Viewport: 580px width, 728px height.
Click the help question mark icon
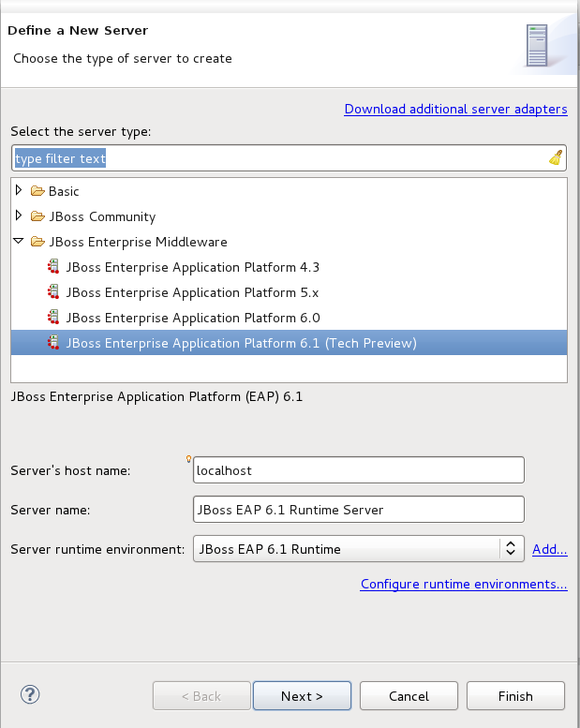click(x=29, y=695)
